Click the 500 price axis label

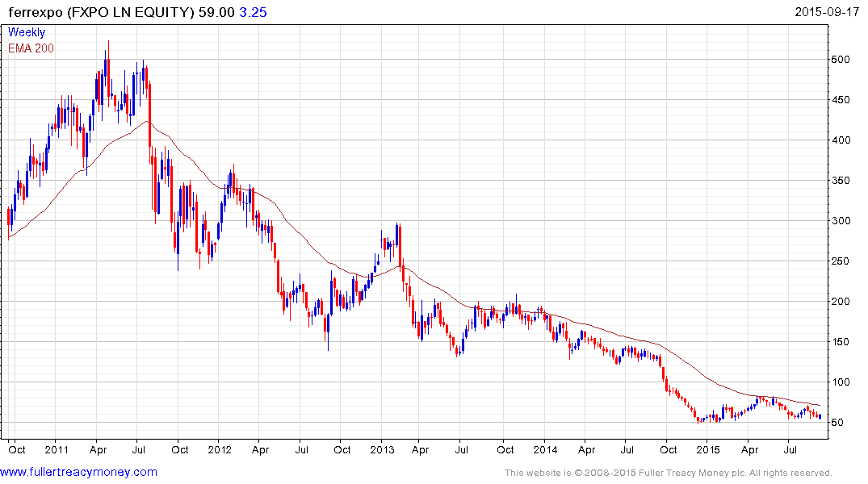(x=841, y=59)
